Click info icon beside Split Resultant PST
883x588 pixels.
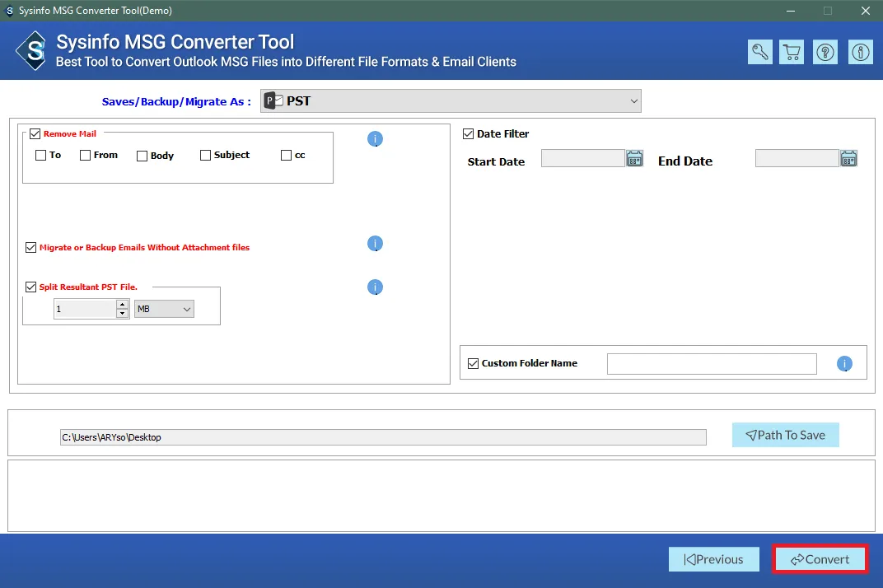click(375, 287)
